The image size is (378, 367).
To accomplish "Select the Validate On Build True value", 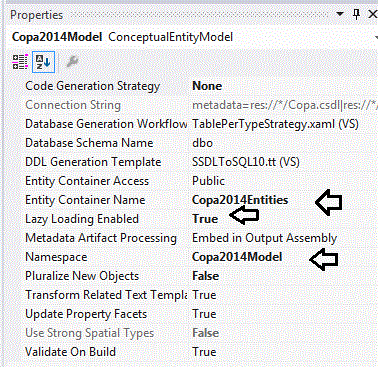I will (204, 352).
